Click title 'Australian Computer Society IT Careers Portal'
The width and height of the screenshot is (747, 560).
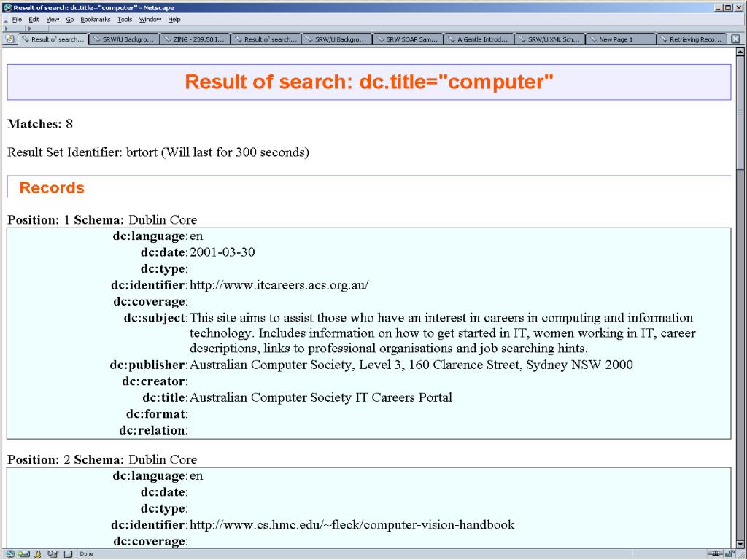321,397
